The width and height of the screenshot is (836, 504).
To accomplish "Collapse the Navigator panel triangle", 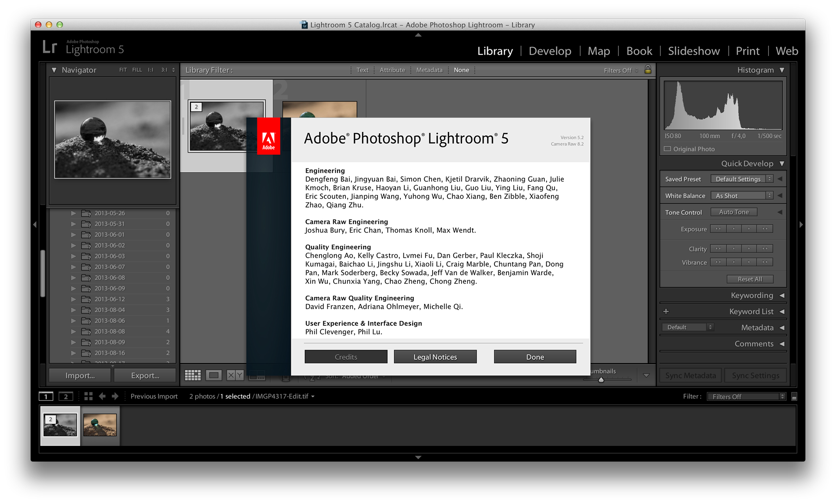I will (54, 70).
